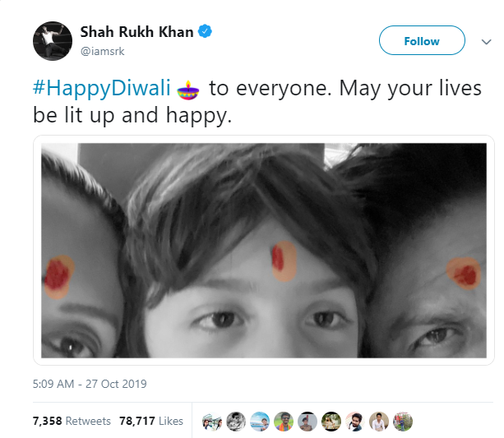Click the bearded man liker avatar
The width and height of the screenshot is (504, 438).
(x=355, y=422)
